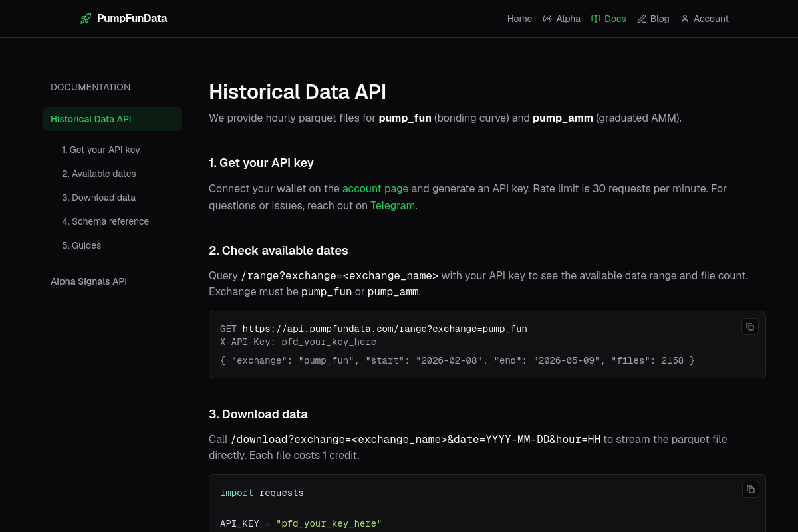Click the '/range?exchange=<exchange_name>' inline code
Viewport: 798px width, 532px height.
(x=340, y=275)
